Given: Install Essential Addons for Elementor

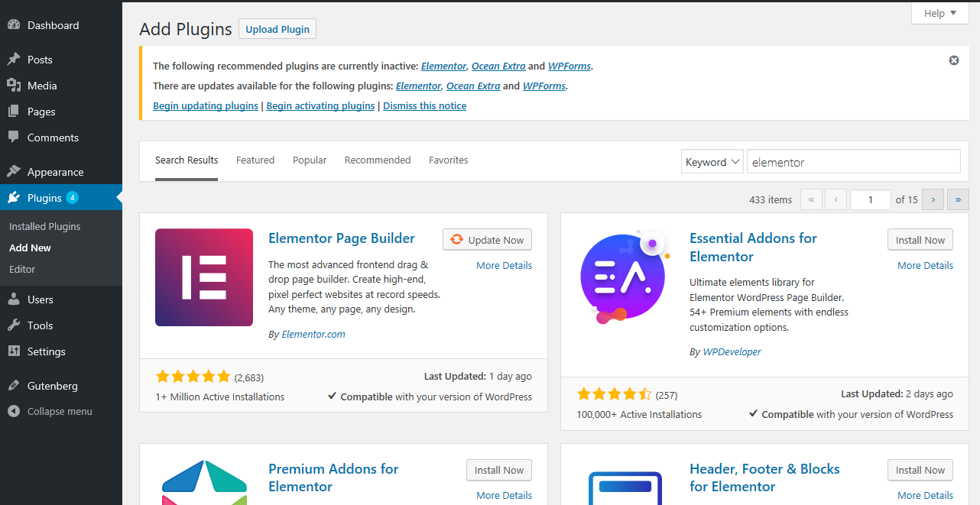Looking at the screenshot, I should click(x=920, y=240).
